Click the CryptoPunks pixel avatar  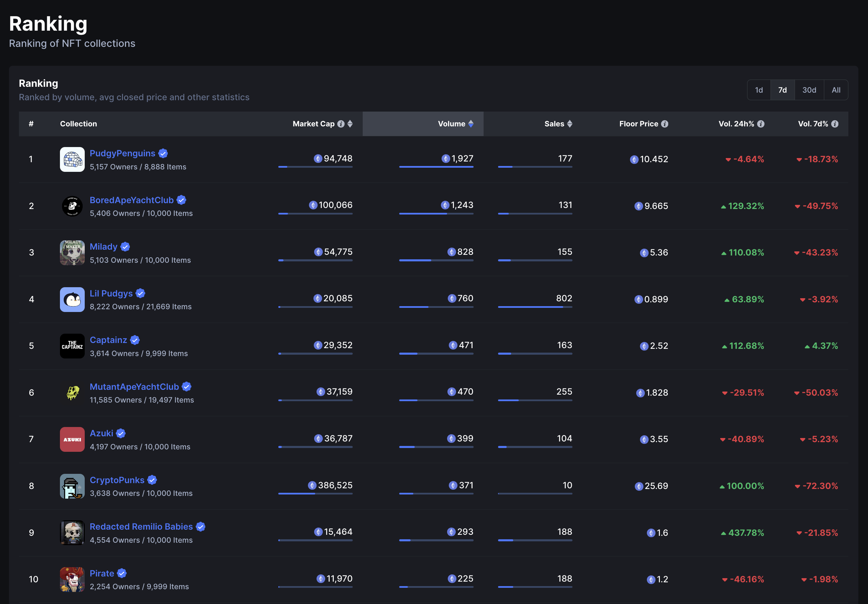[x=72, y=486]
